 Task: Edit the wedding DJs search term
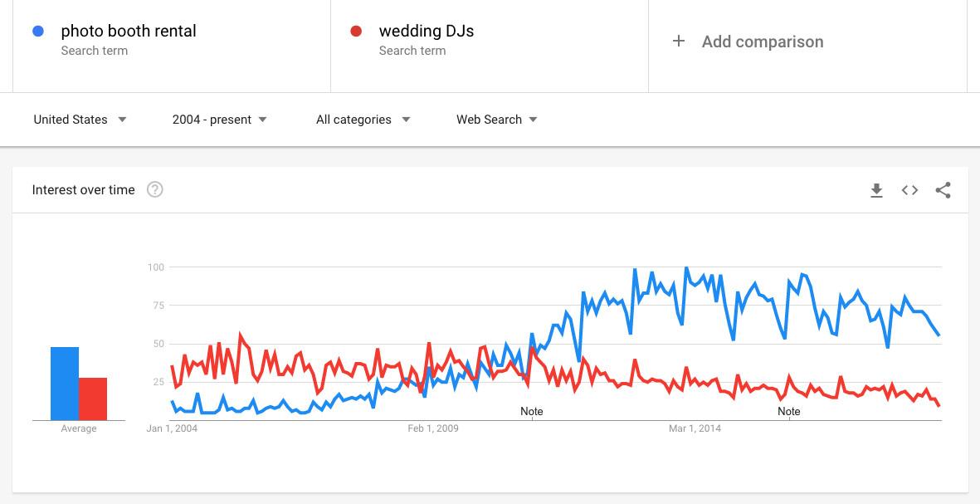click(426, 32)
